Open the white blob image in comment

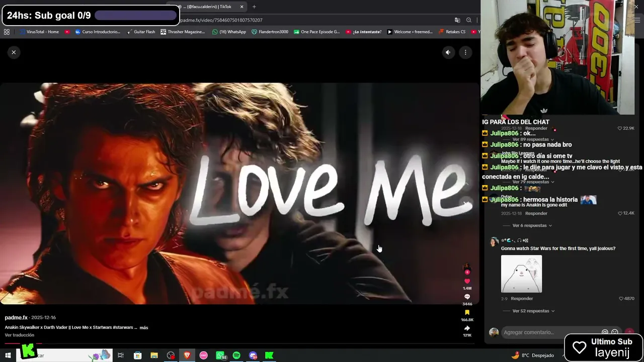click(x=521, y=274)
